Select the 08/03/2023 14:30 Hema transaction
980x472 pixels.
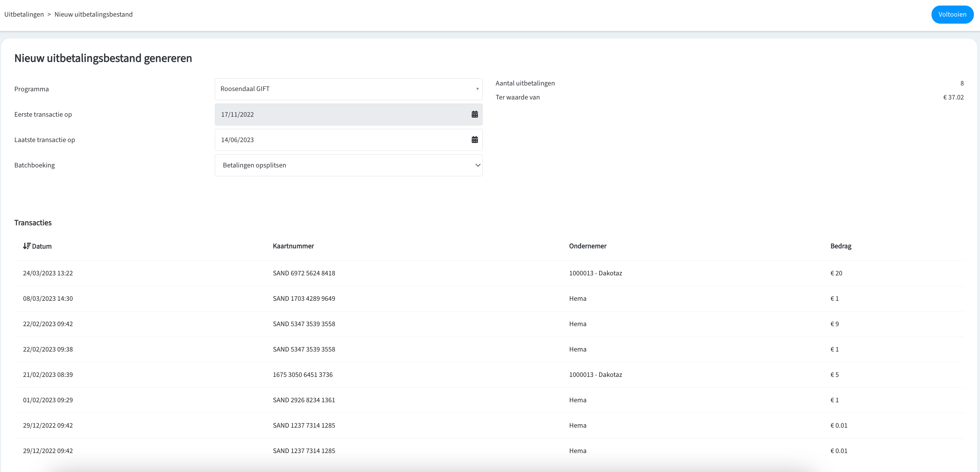(48, 299)
